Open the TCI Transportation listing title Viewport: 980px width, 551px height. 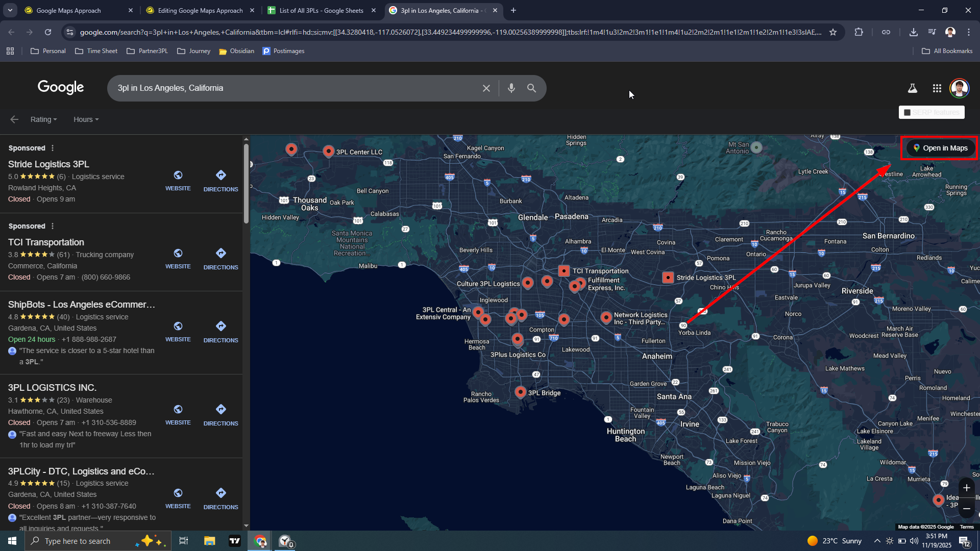tap(46, 242)
